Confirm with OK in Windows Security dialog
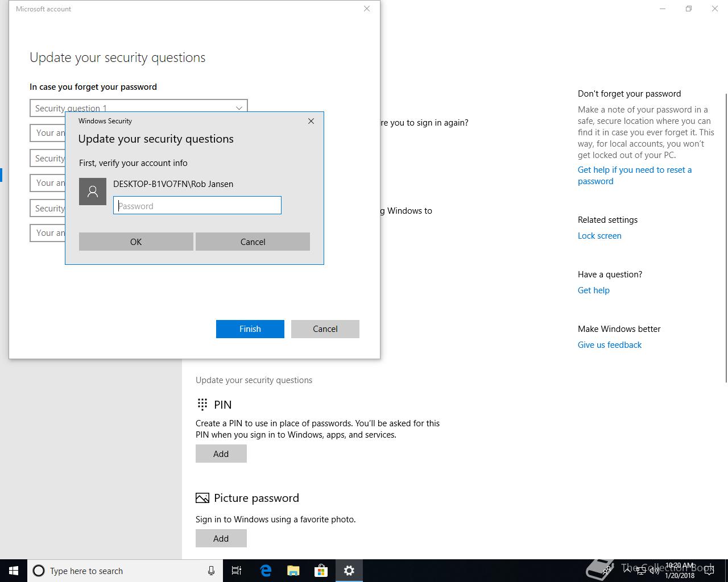The width and height of the screenshot is (728, 582). pyautogui.click(x=136, y=242)
